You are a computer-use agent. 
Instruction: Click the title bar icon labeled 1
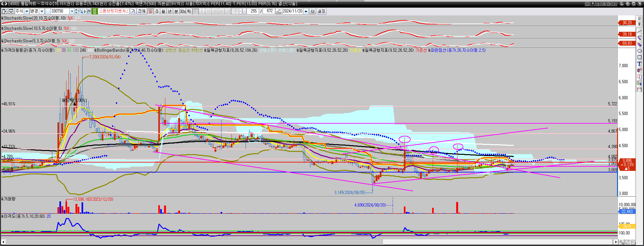click(598, 4)
